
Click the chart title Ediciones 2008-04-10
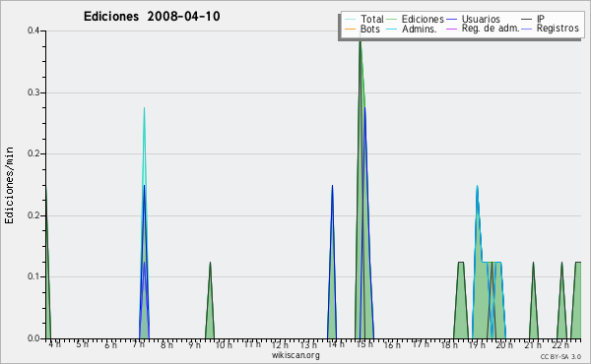point(152,17)
